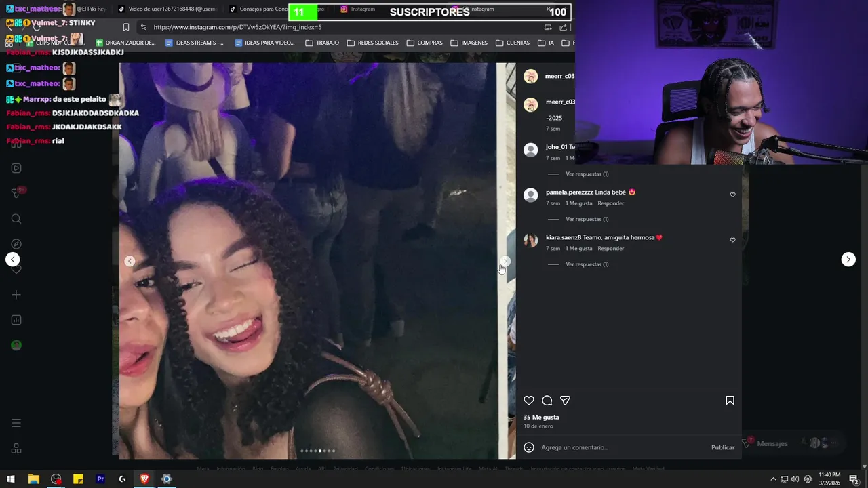Open the hamburger More menu in sidebar
This screenshot has width=868, height=488.
coord(16,423)
